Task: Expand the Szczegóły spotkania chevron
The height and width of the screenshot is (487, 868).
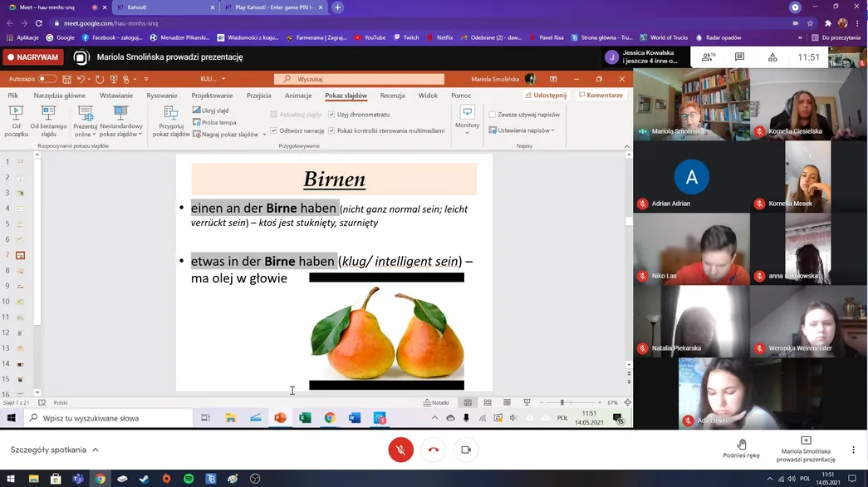Action: click(x=96, y=450)
